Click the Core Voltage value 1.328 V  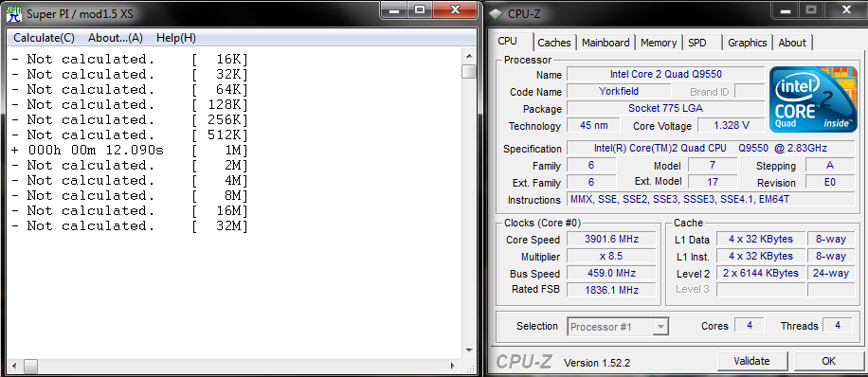click(732, 126)
